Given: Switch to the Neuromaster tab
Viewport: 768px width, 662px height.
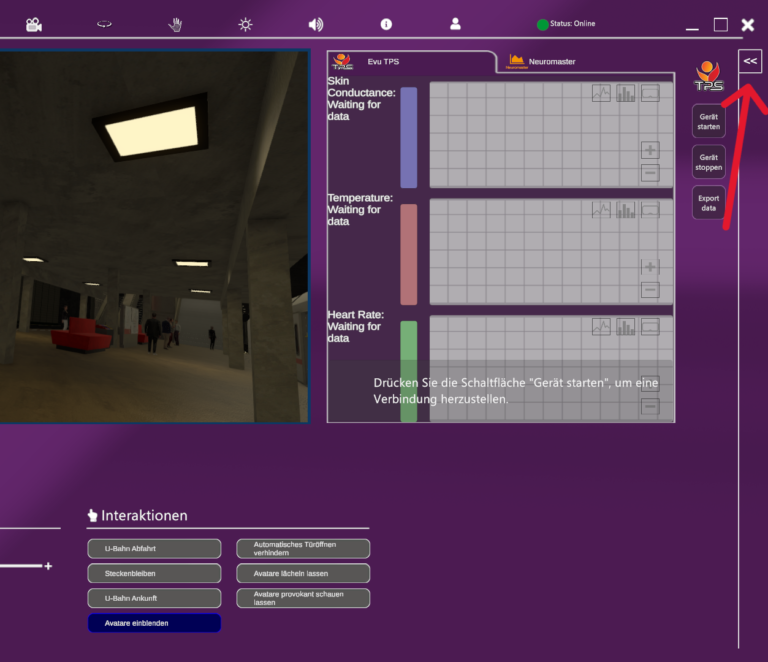Looking at the screenshot, I should [x=541, y=62].
